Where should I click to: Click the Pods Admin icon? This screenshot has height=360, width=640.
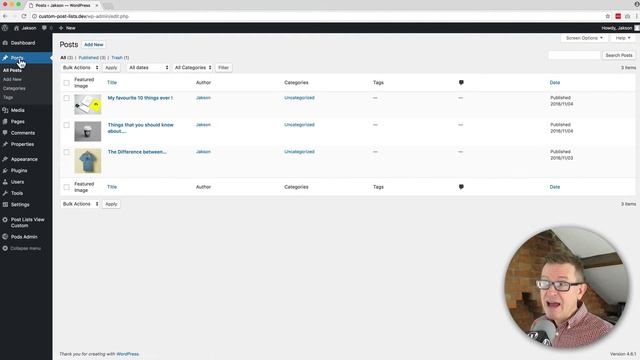[x=5, y=237]
